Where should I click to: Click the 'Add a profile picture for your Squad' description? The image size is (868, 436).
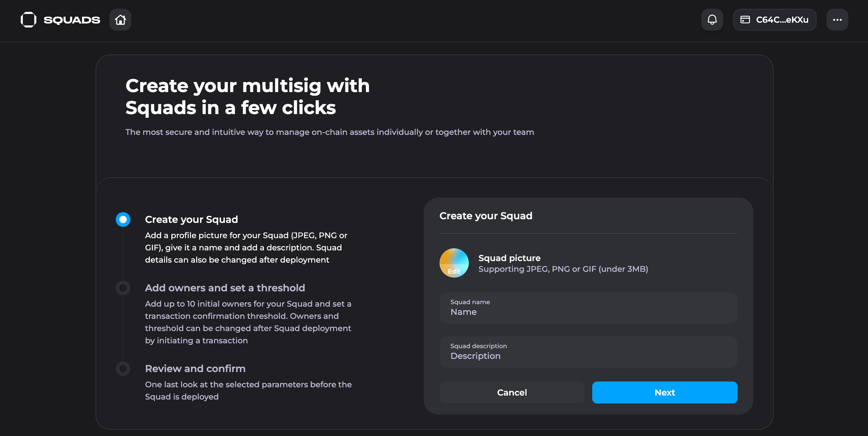[246, 248]
